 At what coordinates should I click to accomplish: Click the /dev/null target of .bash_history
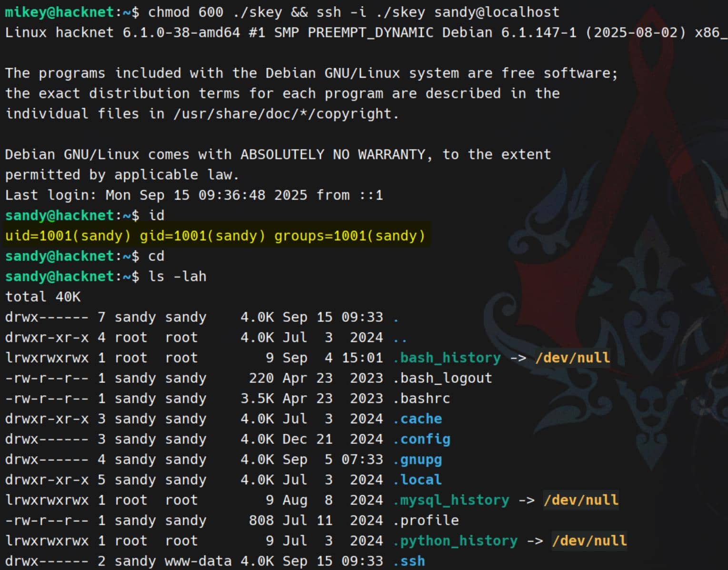tap(573, 357)
